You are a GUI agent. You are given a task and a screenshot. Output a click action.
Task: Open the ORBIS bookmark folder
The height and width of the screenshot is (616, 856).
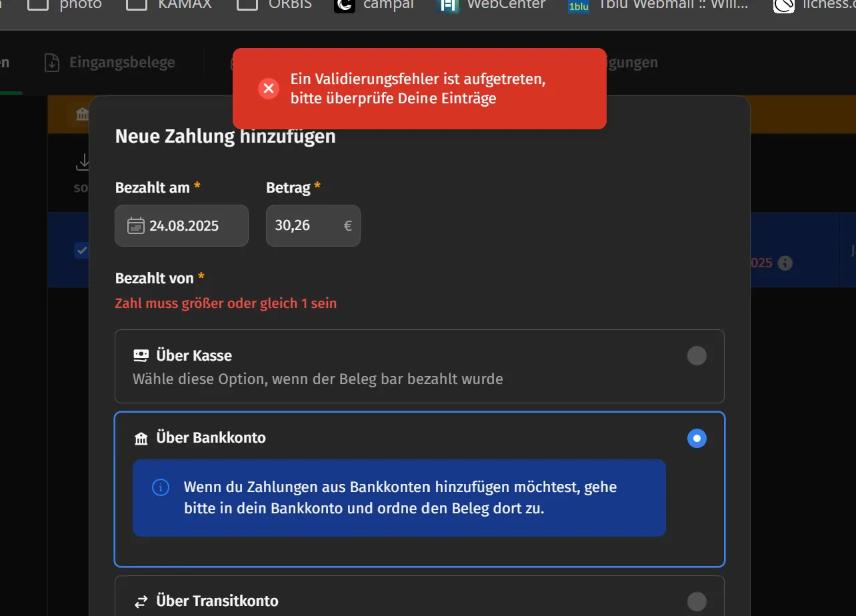click(275, 5)
